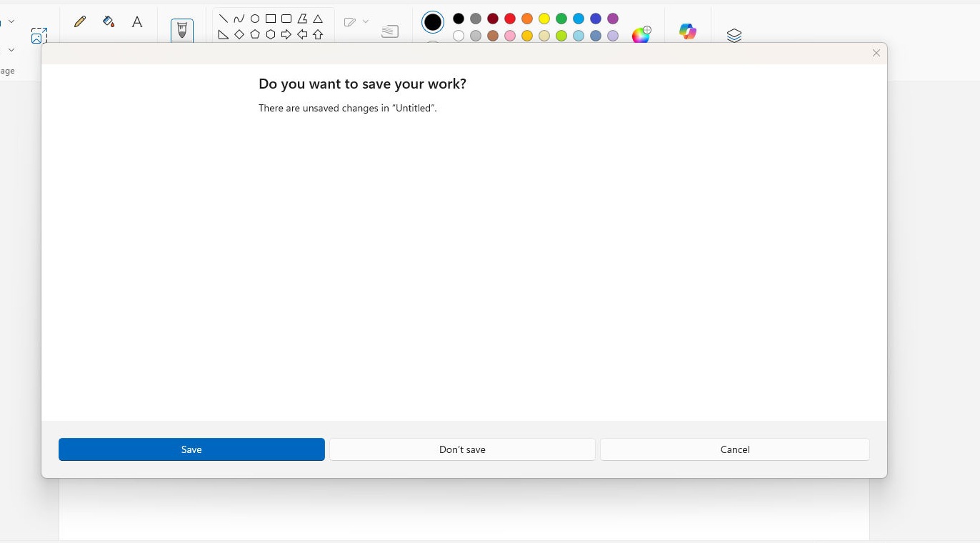The image size is (980, 543).
Task: Pick the Pentagon shape
Action: (255, 34)
